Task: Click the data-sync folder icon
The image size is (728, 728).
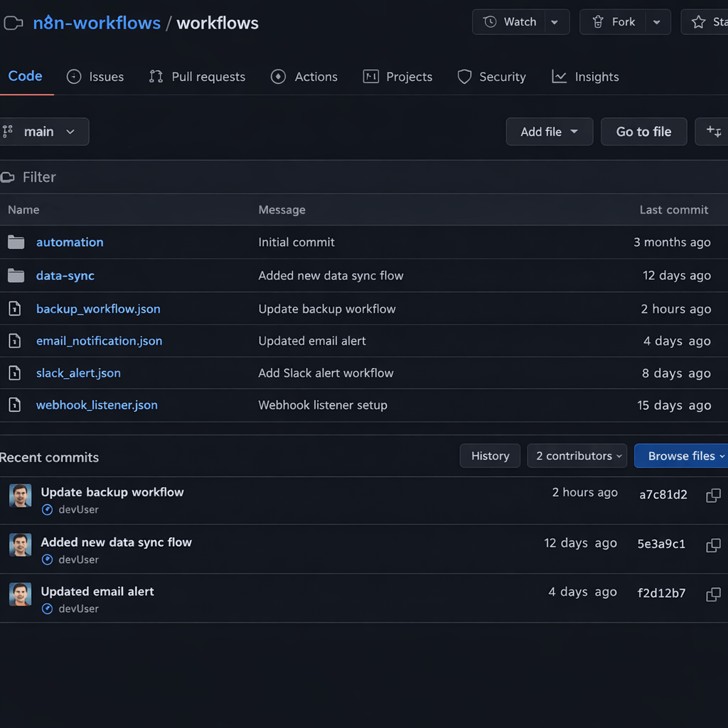Action: 16,275
